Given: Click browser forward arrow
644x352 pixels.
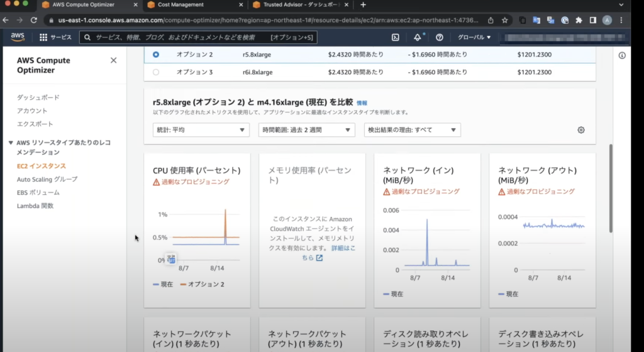Looking at the screenshot, I should [19, 20].
